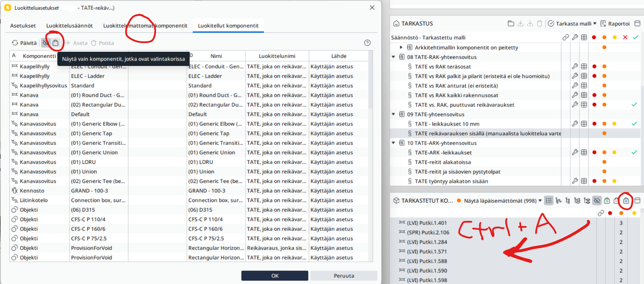Sort by the Luokittelunimi column header

pyautogui.click(x=277, y=56)
